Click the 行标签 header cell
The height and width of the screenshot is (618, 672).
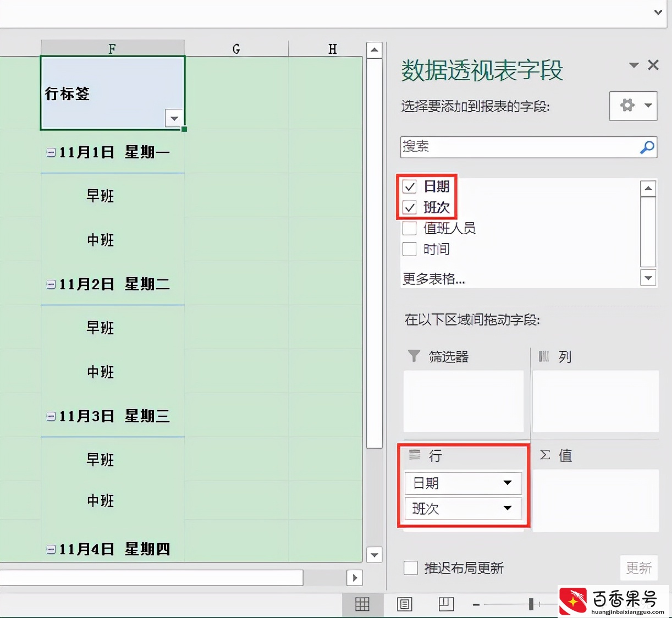coord(112,93)
